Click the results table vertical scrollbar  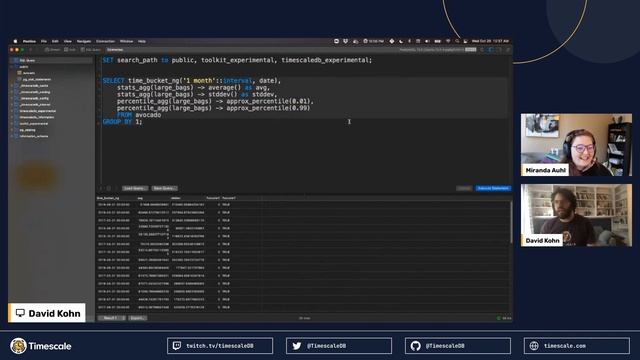[511, 222]
